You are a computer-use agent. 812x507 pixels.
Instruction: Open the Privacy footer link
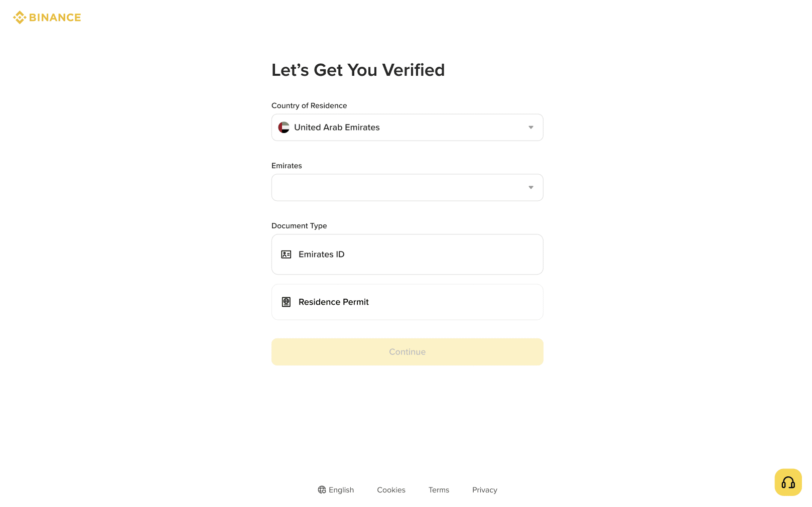coord(484,490)
